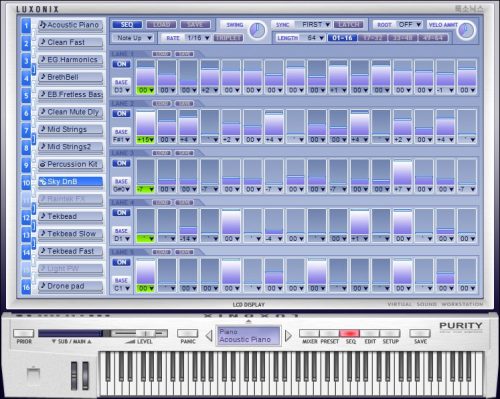500x399 pixels.
Task: Adjust the SWING knob
Action: (x=257, y=31)
